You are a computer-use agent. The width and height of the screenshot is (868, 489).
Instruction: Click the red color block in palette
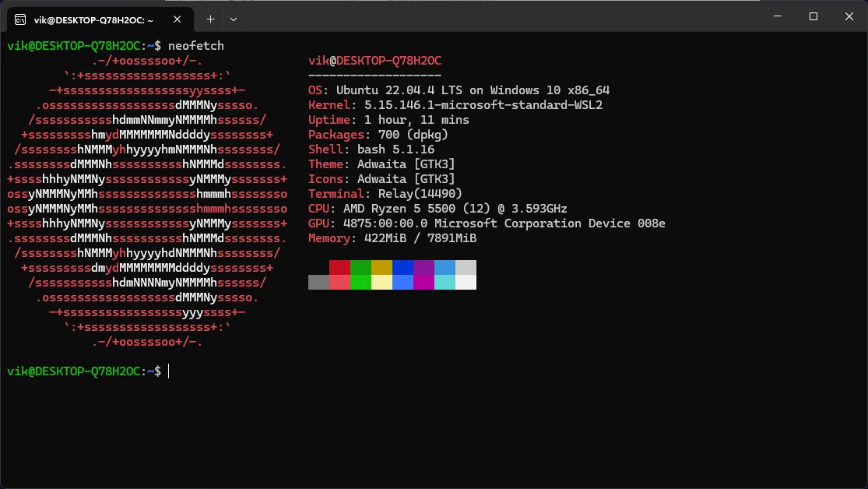(340, 268)
